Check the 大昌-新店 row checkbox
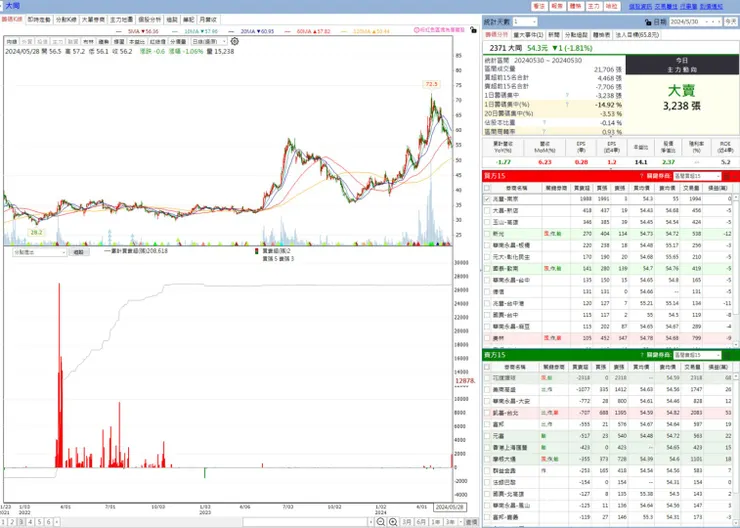 pyautogui.click(x=487, y=210)
